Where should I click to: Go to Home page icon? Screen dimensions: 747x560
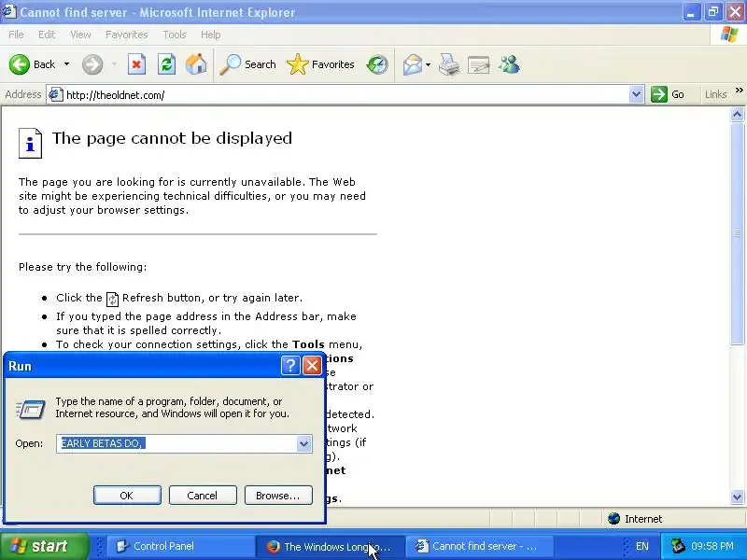click(196, 64)
